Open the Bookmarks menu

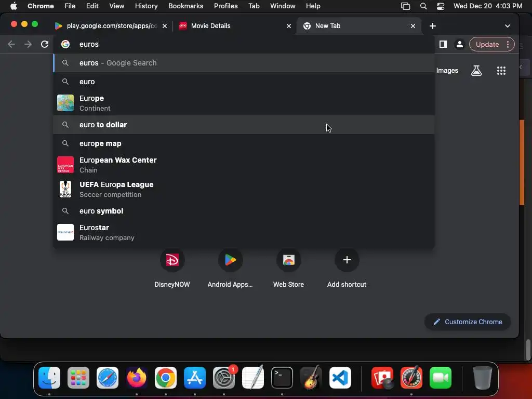coord(185,6)
